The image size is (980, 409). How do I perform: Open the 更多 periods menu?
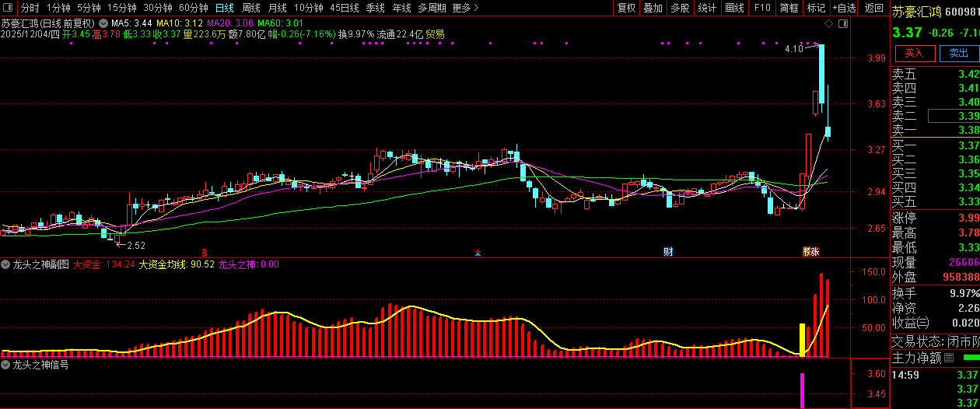[x=465, y=8]
